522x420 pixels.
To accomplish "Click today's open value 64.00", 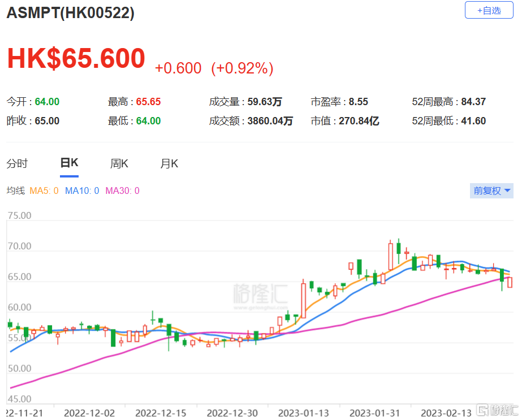I will (x=48, y=102).
